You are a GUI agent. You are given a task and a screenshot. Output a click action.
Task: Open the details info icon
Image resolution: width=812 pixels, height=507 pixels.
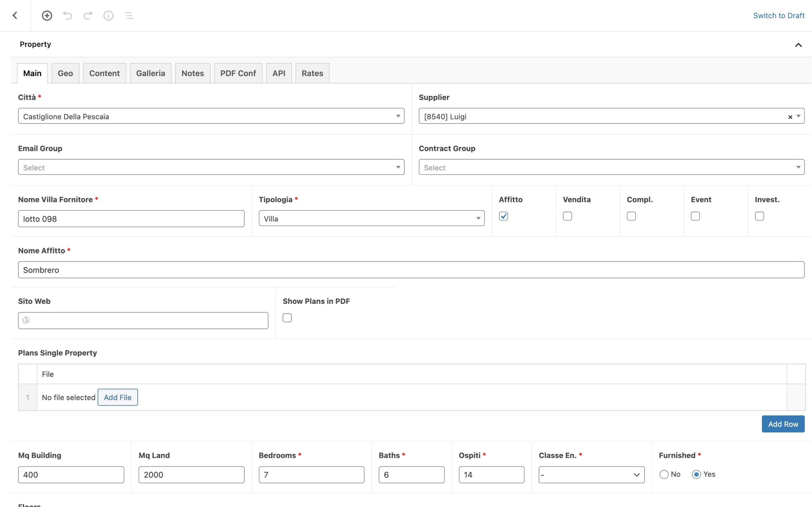click(108, 16)
